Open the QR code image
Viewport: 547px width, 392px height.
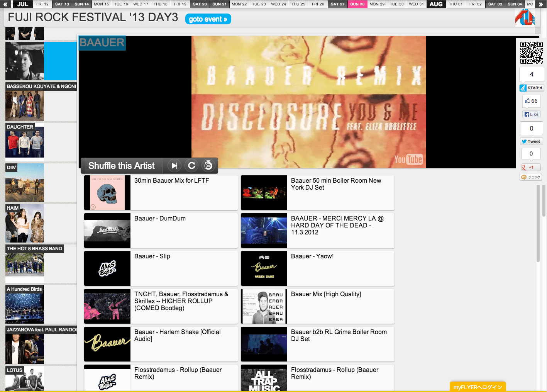(531, 53)
